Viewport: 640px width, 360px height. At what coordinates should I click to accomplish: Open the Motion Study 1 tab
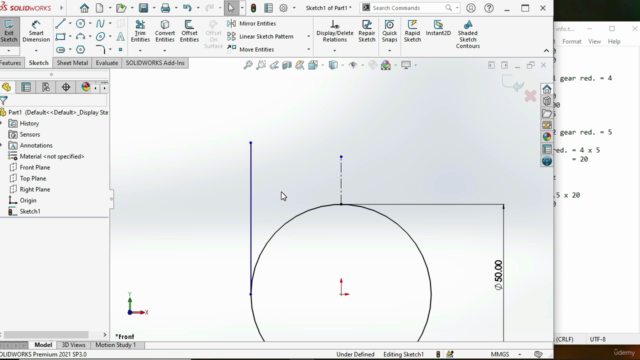(x=116, y=345)
